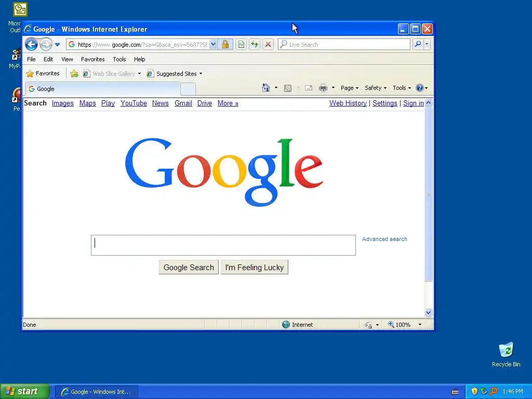Click Add to Favorites Bar star icon
532x399 pixels.
74,74
